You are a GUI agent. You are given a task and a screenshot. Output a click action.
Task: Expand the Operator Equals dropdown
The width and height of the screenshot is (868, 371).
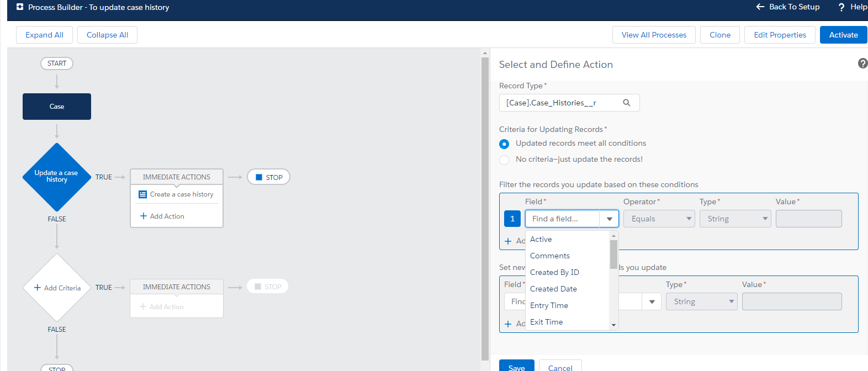click(659, 219)
